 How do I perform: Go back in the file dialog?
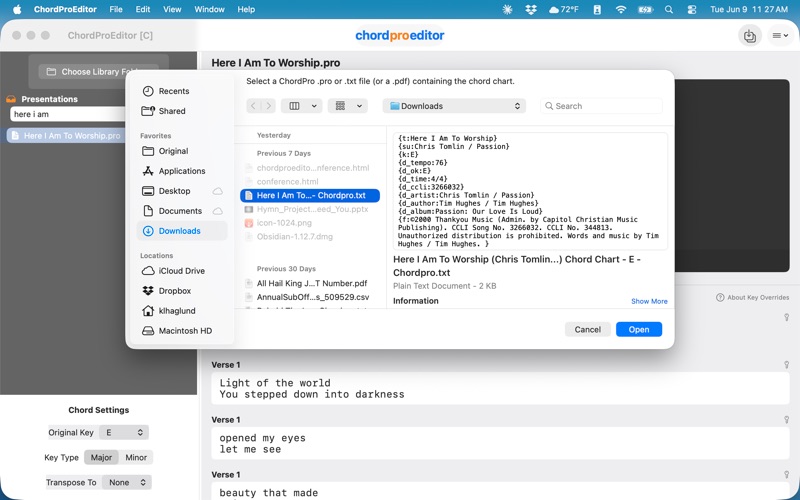[x=253, y=106]
